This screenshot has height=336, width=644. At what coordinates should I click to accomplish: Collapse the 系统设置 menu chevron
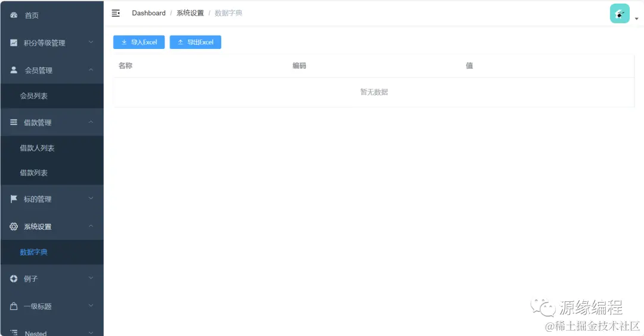[x=91, y=226]
